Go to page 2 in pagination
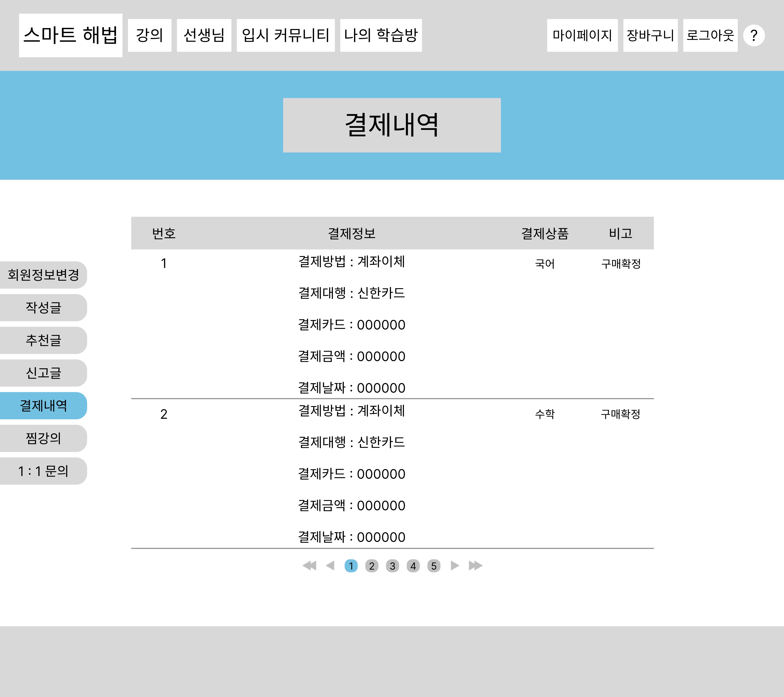 pos(372,566)
